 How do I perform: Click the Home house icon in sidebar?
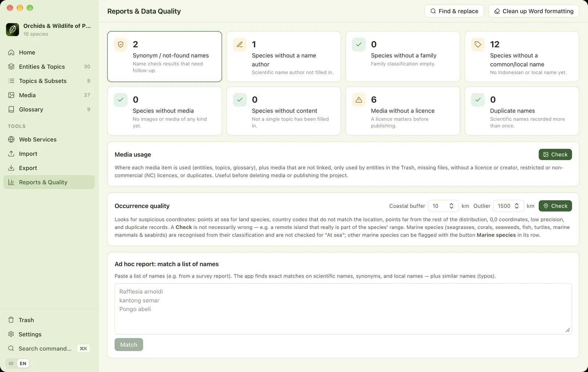pos(11,53)
